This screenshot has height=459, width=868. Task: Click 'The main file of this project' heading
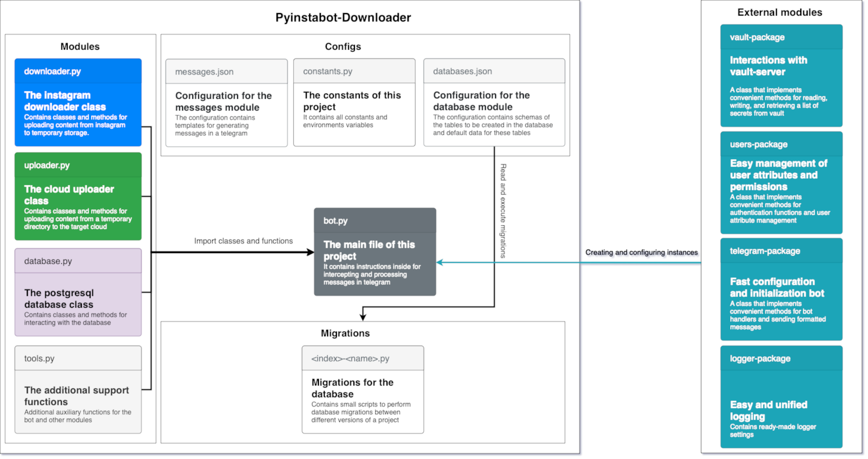369,250
